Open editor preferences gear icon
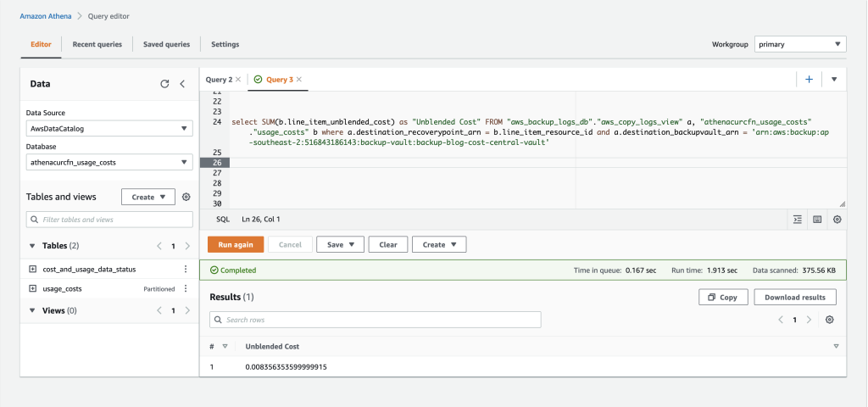This screenshot has height=407, width=868. point(837,220)
